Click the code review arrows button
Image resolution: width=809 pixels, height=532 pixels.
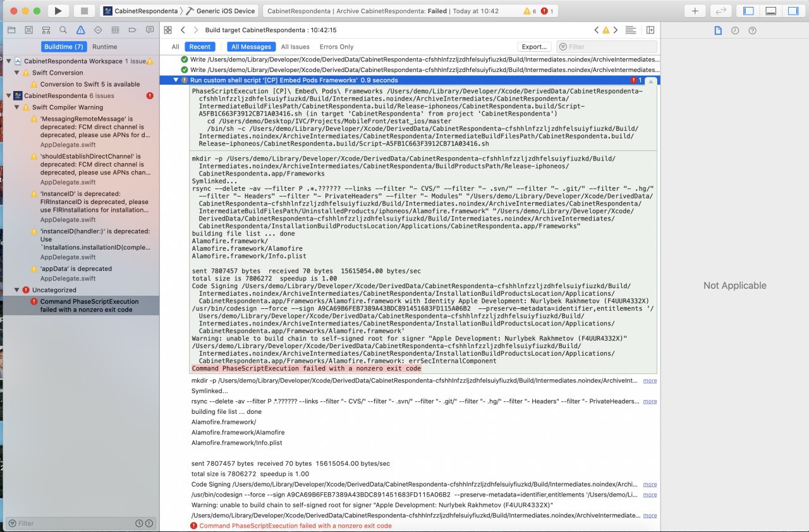tap(721, 11)
